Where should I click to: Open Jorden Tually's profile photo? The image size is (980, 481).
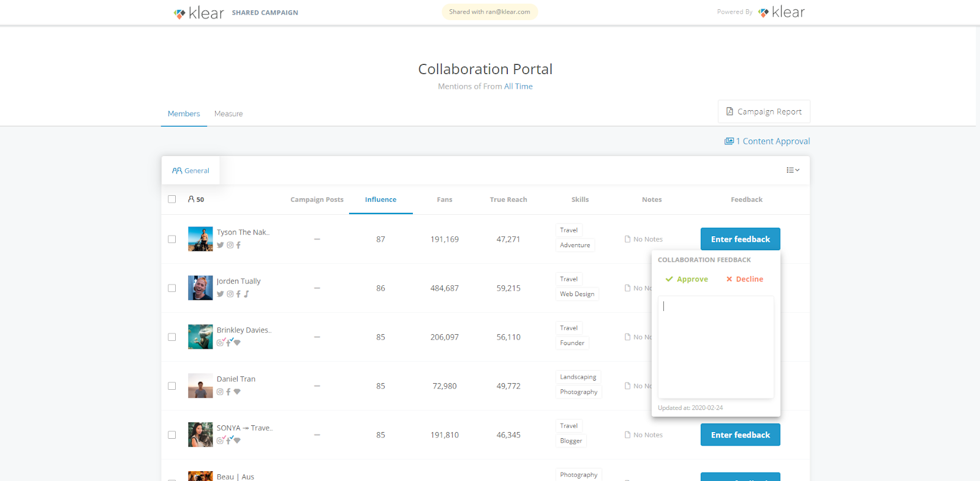pos(200,288)
